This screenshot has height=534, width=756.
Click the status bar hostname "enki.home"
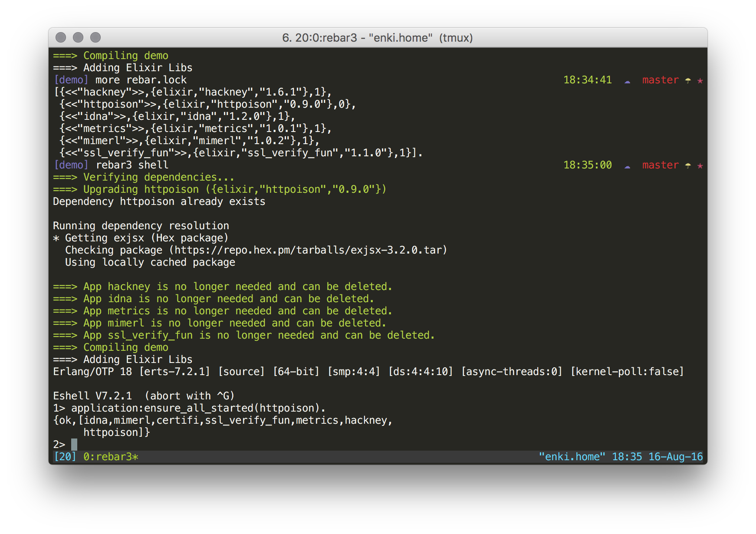click(x=572, y=457)
